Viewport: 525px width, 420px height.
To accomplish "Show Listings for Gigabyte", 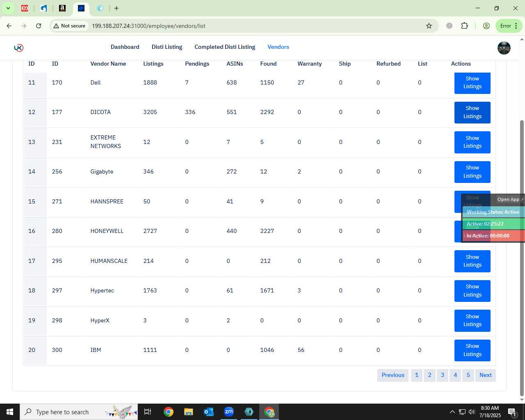I will tap(472, 172).
